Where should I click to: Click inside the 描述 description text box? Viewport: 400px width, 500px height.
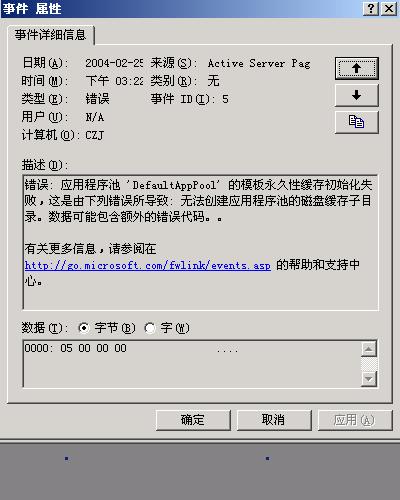pos(201,242)
